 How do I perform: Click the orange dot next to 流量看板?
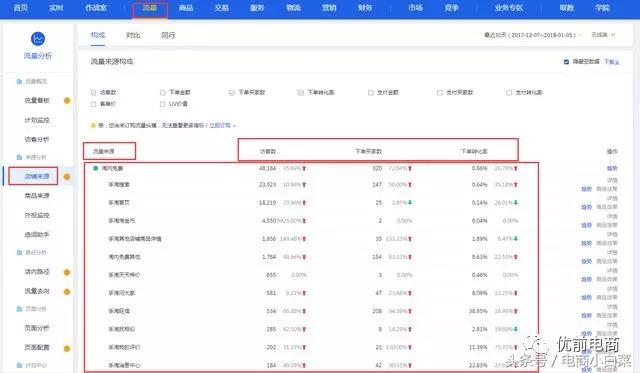click(x=67, y=100)
